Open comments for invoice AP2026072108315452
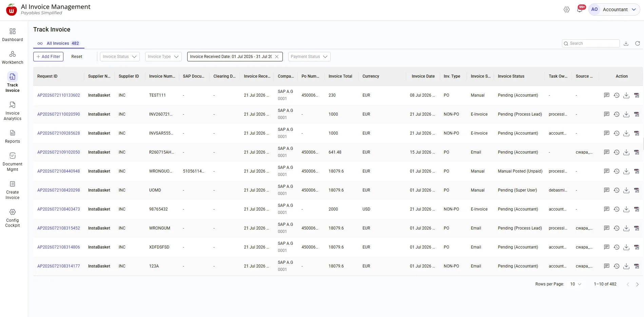Screen dimensions: 644x317 coord(607,228)
